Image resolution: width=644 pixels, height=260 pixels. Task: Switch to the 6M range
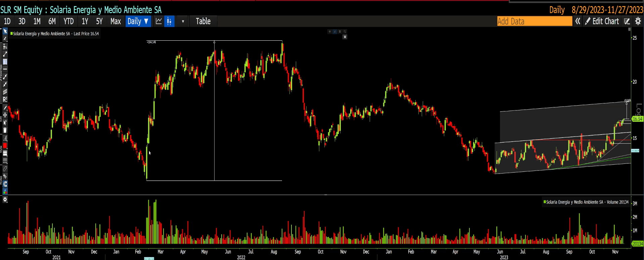tap(52, 21)
